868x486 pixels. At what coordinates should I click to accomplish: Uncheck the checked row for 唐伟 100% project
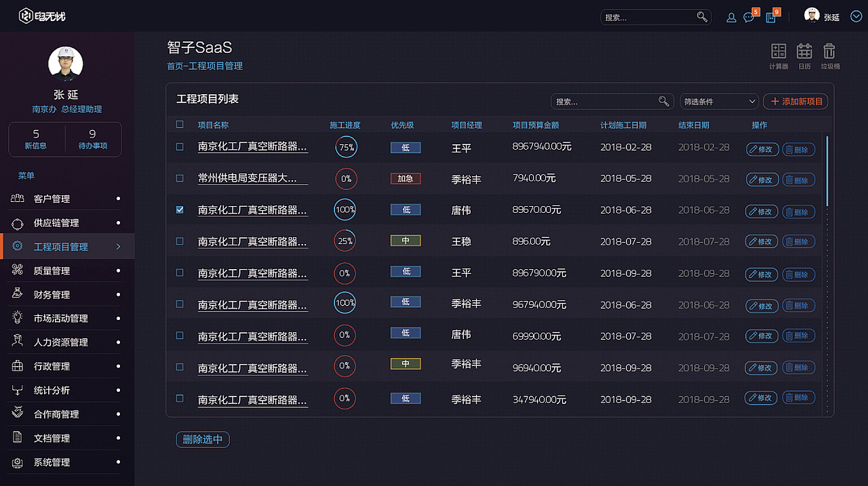180,210
